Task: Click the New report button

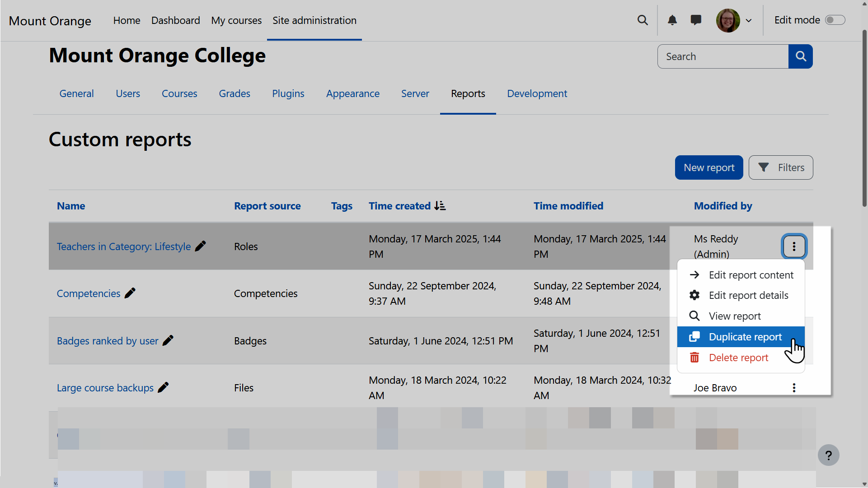Action: click(x=708, y=167)
